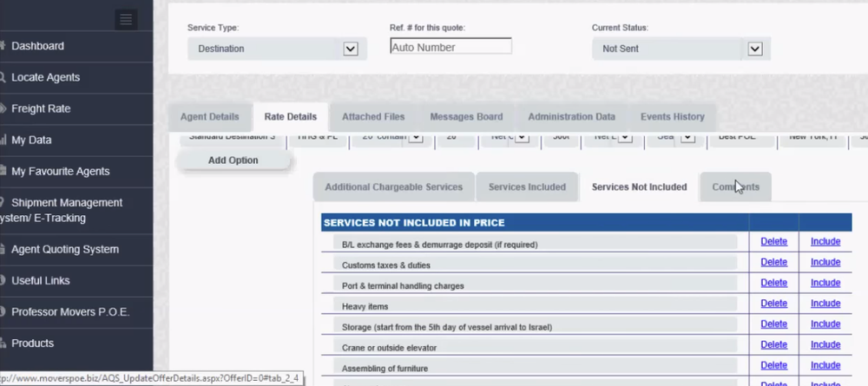This screenshot has width=868, height=386.
Task: Include Assembling of furniture service
Action: 825,365
